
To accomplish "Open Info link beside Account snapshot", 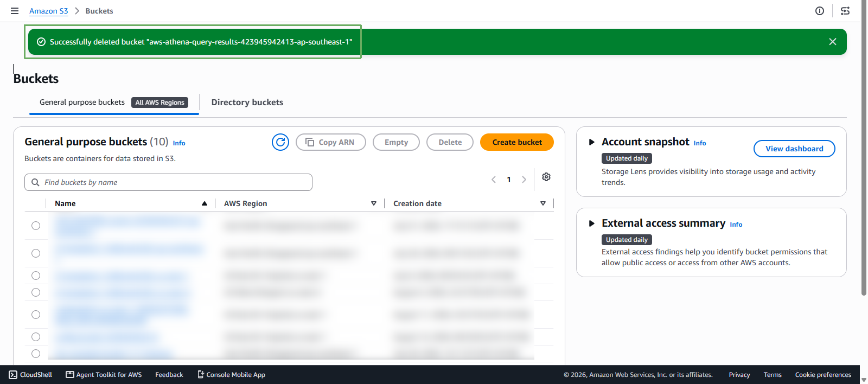I will pyautogui.click(x=700, y=143).
